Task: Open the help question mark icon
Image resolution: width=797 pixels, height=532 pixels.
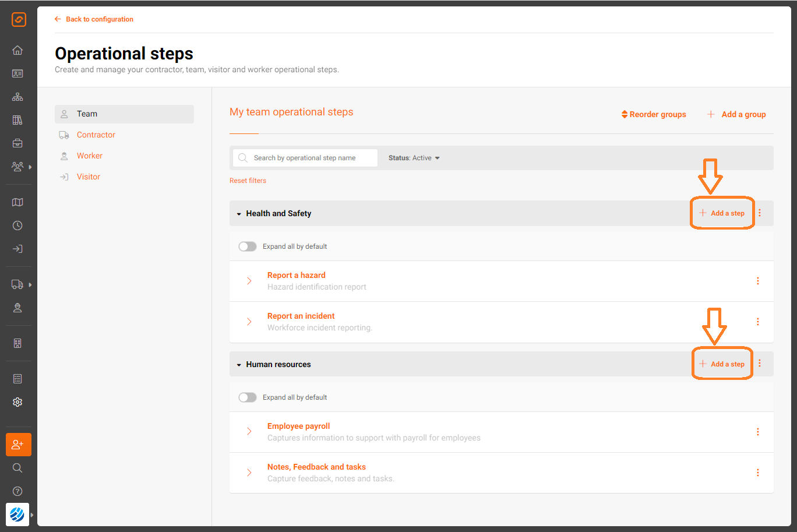Action: point(17,491)
